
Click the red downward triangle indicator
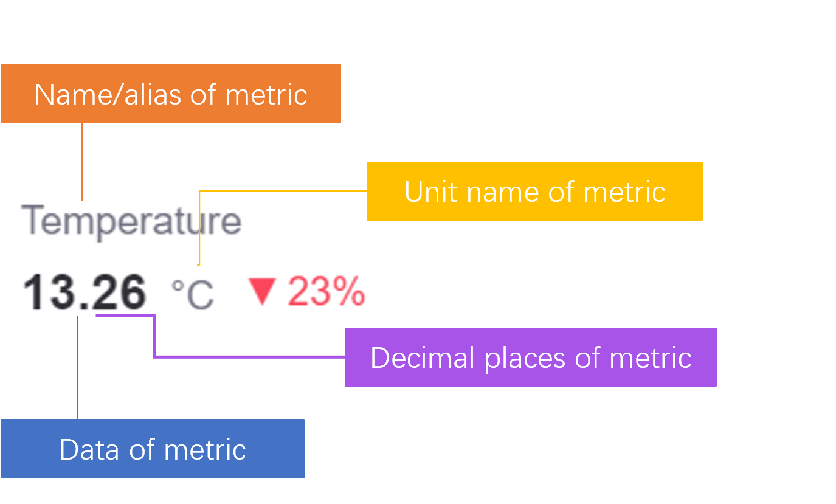click(263, 291)
